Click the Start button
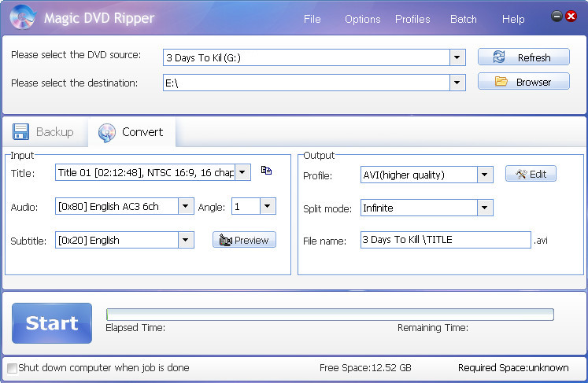This screenshot has height=383, width=588. click(x=52, y=323)
